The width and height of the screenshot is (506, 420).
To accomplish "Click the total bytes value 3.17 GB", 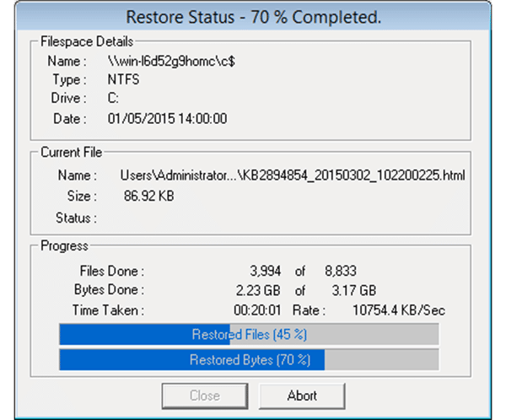I will 354,290.
